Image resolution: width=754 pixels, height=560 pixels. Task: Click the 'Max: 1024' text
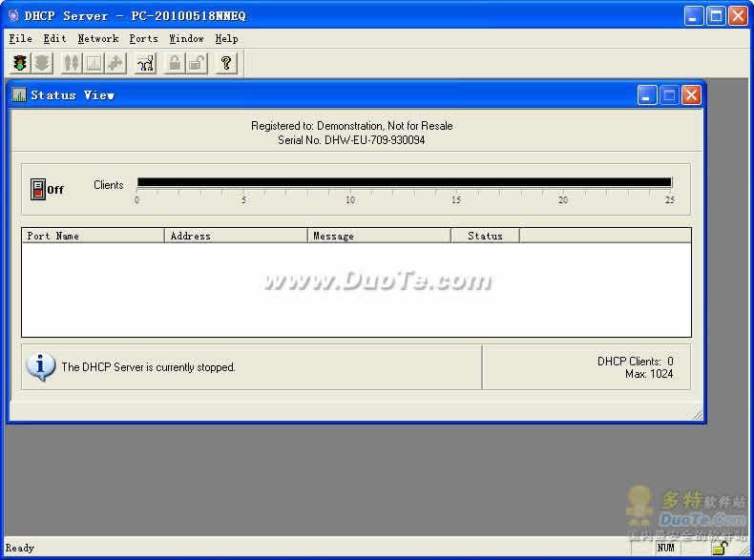pyautogui.click(x=649, y=374)
